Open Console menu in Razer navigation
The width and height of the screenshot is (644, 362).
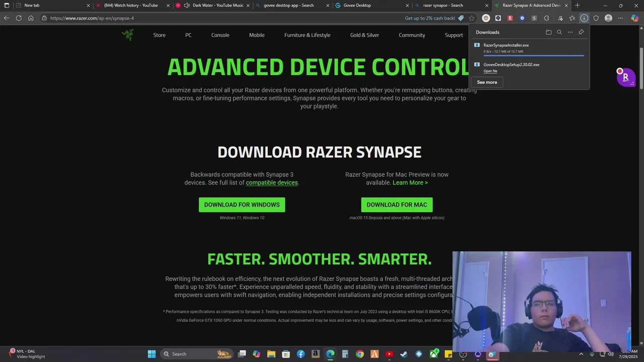pyautogui.click(x=220, y=35)
